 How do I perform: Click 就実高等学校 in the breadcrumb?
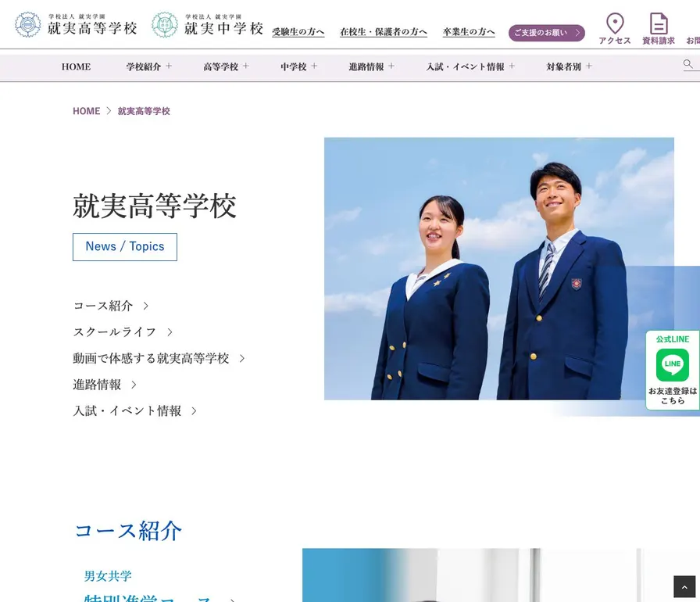click(x=144, y=111)
